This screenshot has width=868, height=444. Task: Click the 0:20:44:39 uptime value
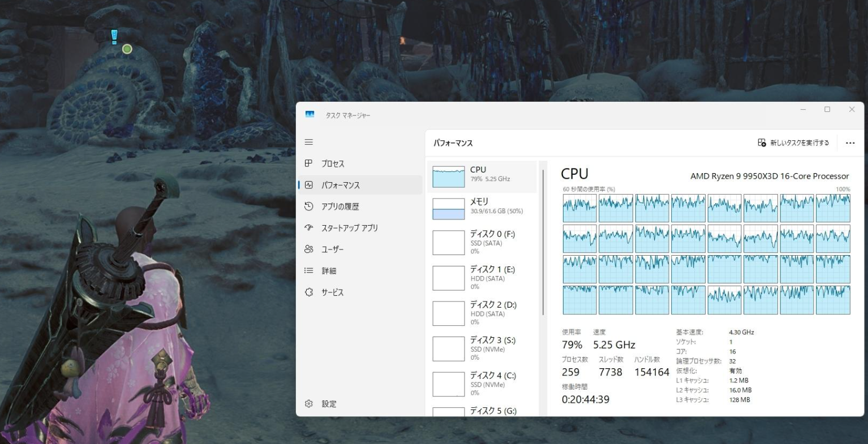pos(586,399)
